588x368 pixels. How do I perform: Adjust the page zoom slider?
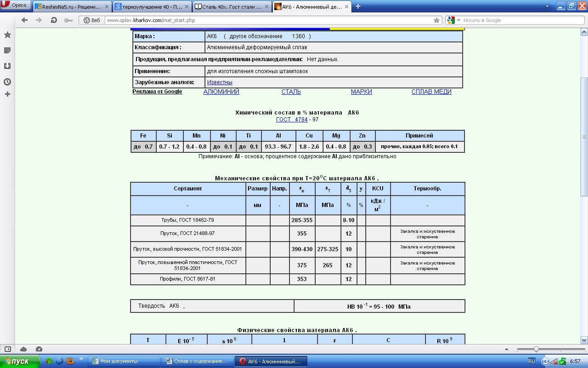pos(536,349)
